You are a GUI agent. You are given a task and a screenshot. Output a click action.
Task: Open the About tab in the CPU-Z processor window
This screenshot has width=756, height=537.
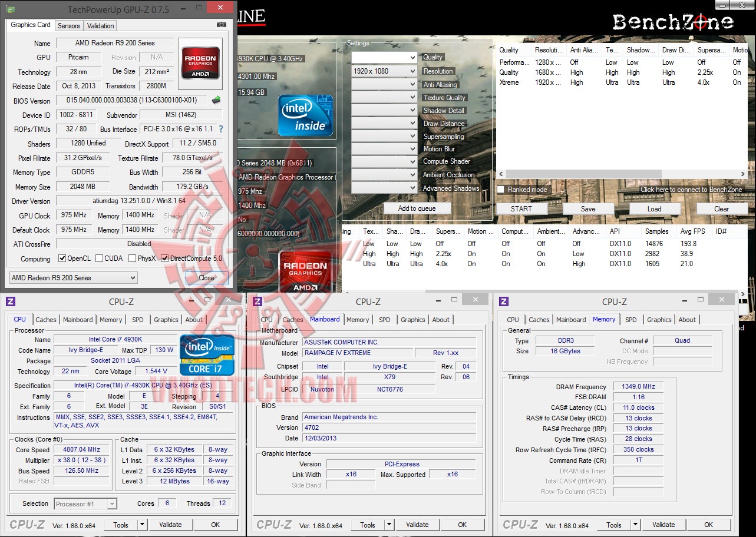pos(194,320)
